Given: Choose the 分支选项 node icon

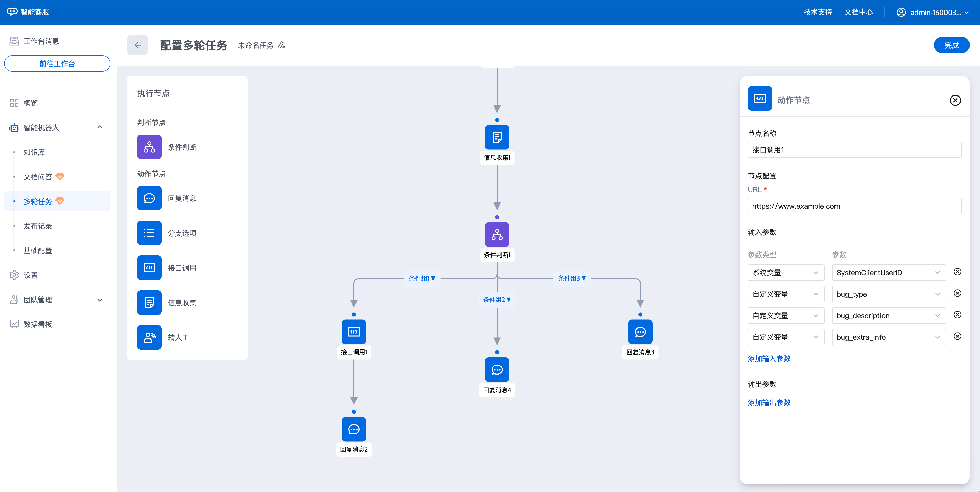Looking at the screenshot, I should click(149, 233).
